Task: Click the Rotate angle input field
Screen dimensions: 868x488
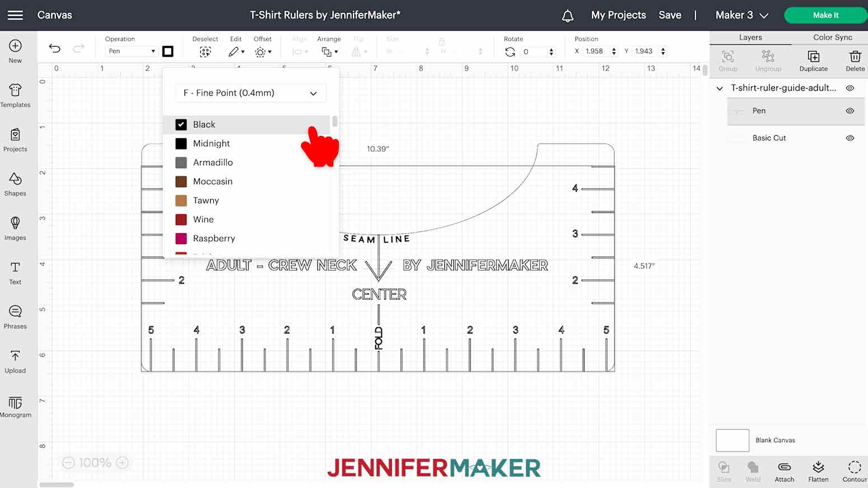Action: (x=533, y=51)
